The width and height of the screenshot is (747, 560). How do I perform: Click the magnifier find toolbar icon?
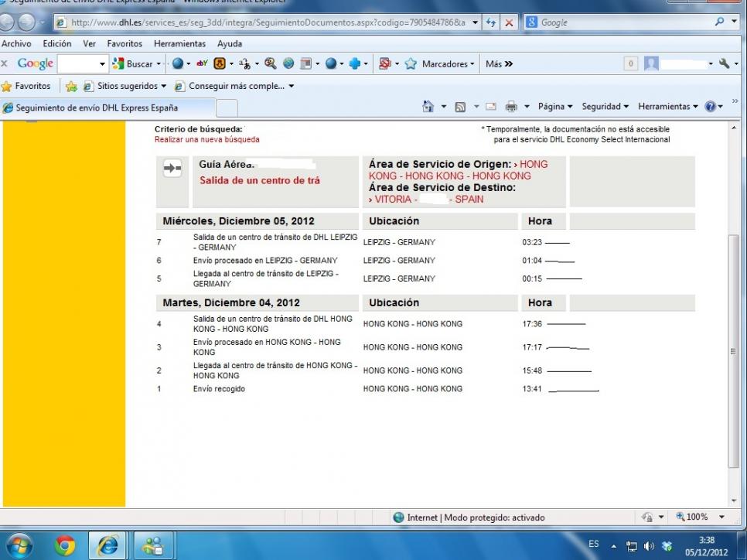tap(270, 63)
